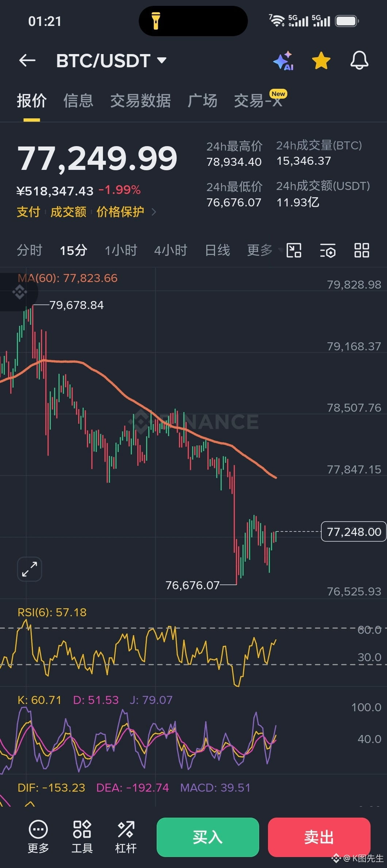This screenshot has height=868, width=387.
Task: Open the chart drawing tool icon
Action: [294, 251]
